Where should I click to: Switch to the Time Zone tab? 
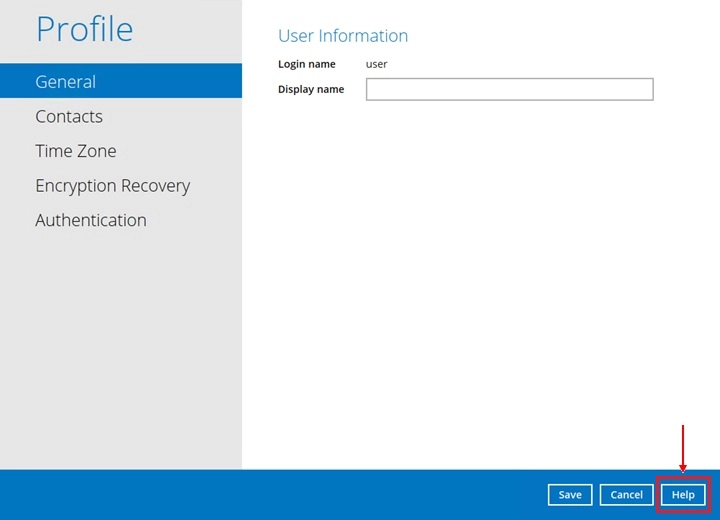tap(76, 151)
